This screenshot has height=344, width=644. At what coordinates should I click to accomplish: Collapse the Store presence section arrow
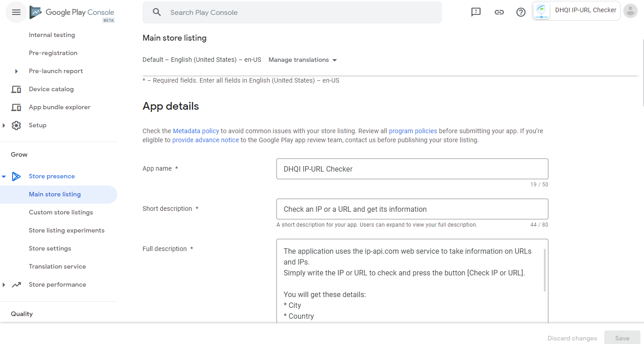pyautogui.click(x=4, y=177)
